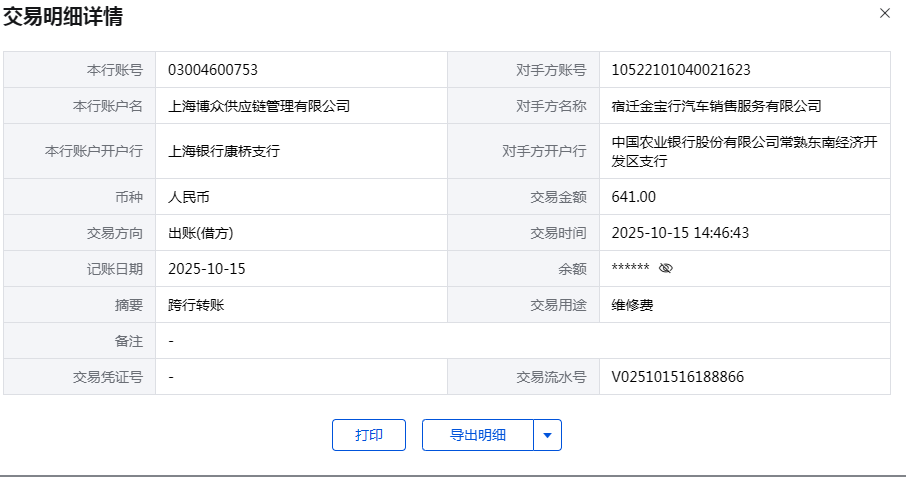Select counterparty name 宿迁金宝行汽车销售服务有限公司

click(716, 106)
